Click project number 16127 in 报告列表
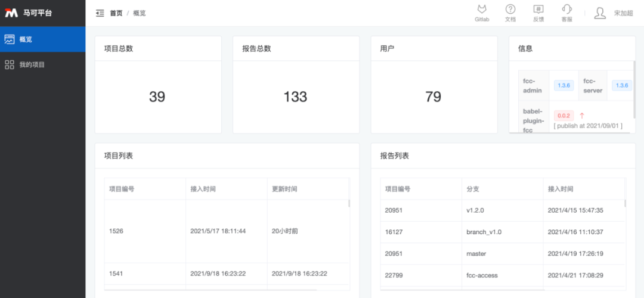 pyautogui.click(x=394, y=232)
